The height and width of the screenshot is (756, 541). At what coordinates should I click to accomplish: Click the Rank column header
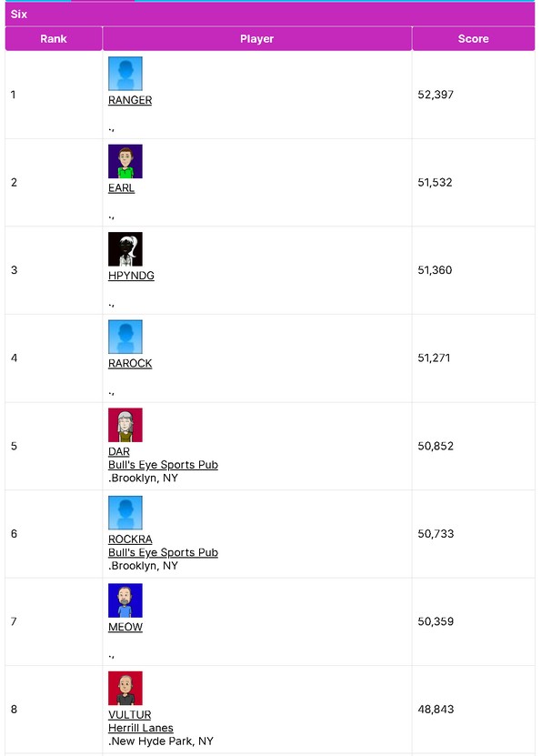54,39
